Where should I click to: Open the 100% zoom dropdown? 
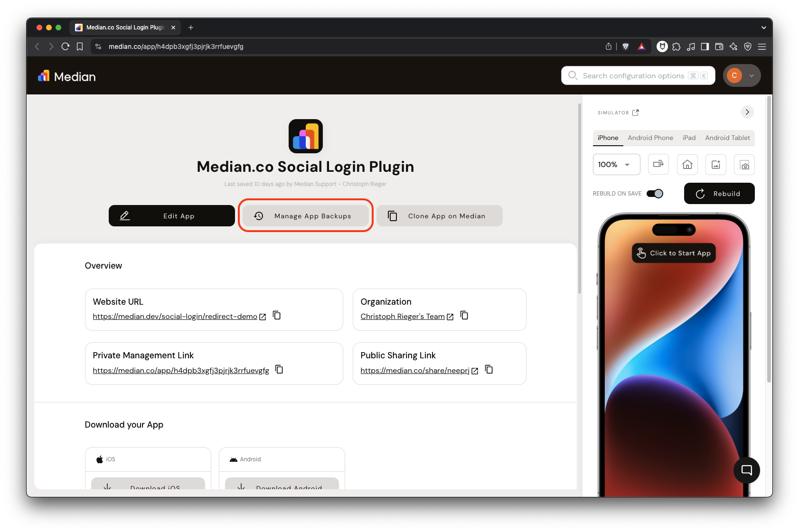[617, 165]
